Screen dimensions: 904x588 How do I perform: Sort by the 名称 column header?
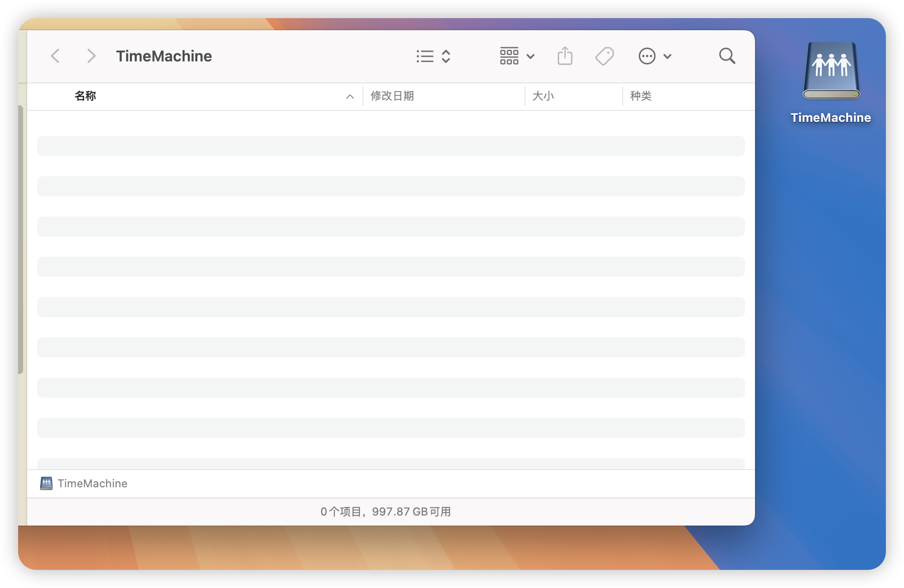[x=85, y=96]
